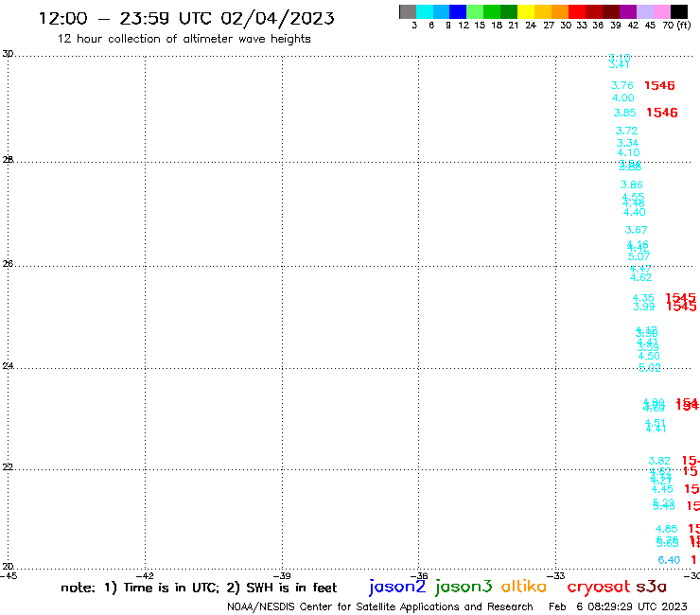Click the black swatch ending the color bar
Viewport: 700px width, 615px height.
click(x=678, y=11)
